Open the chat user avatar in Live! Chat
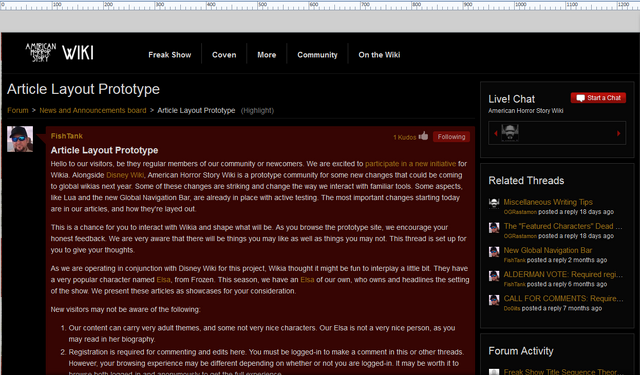This screenshot has width=640, height=375. [x=510, y=133]
